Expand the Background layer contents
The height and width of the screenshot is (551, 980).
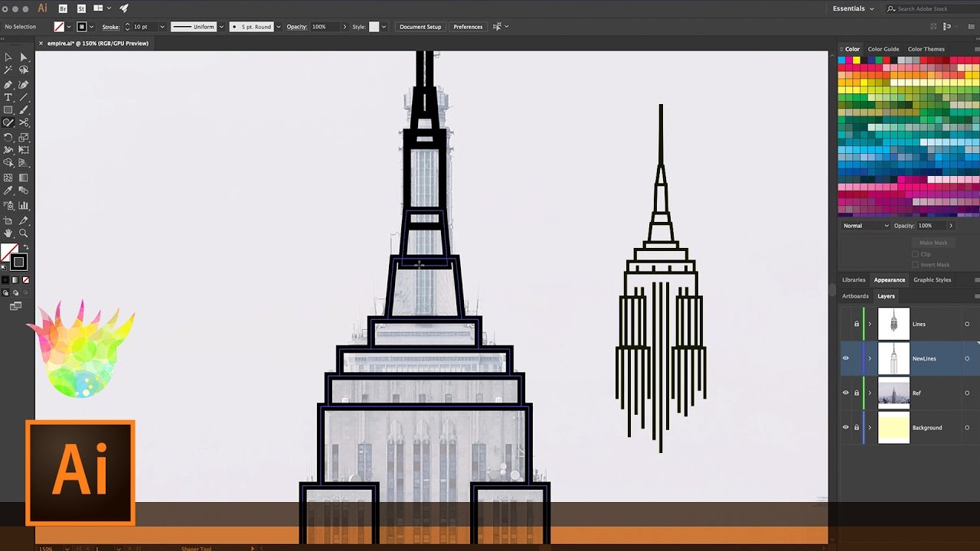point(870,427)
